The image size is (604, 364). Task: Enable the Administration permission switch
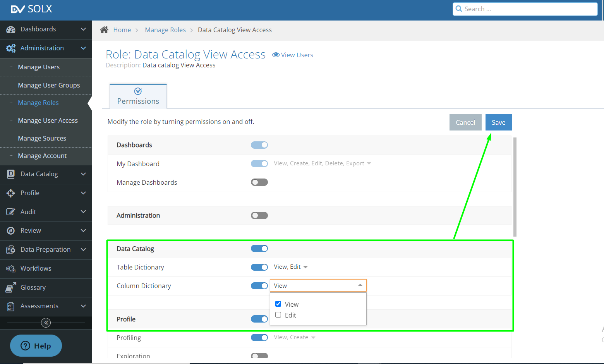[x=259, y=215]
